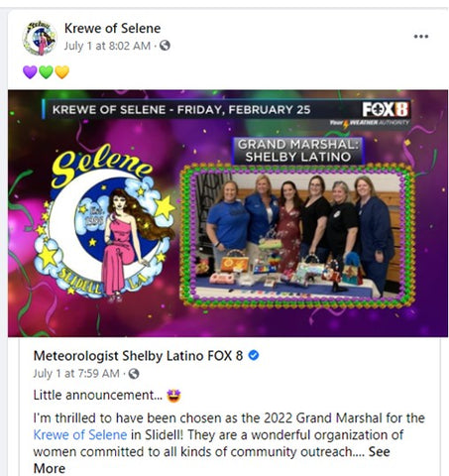Open the Krewe of Selene profile picture
The image size is (449, 476).
pyautogui.click(x=40, y=38)
